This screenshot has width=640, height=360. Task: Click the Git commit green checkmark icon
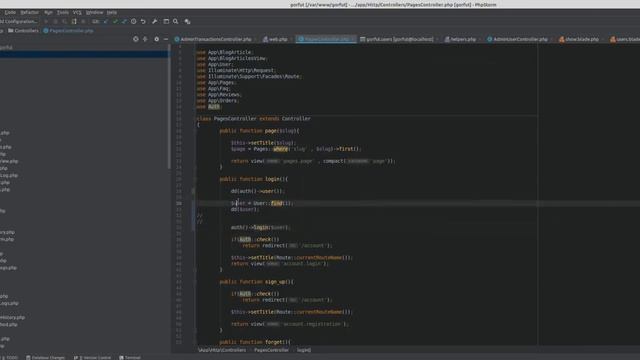(115, 21)
